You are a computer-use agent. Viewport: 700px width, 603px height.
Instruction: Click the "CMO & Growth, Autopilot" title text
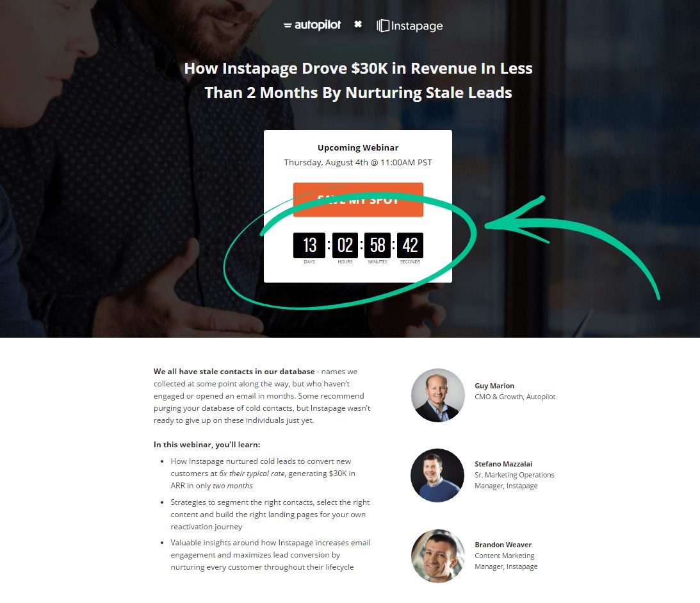[x=515, y=397]
